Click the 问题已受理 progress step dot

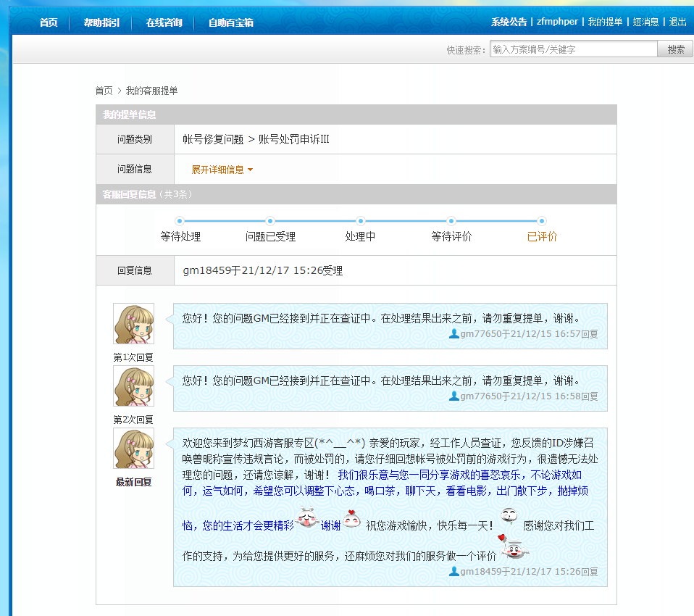pos(270,220)
